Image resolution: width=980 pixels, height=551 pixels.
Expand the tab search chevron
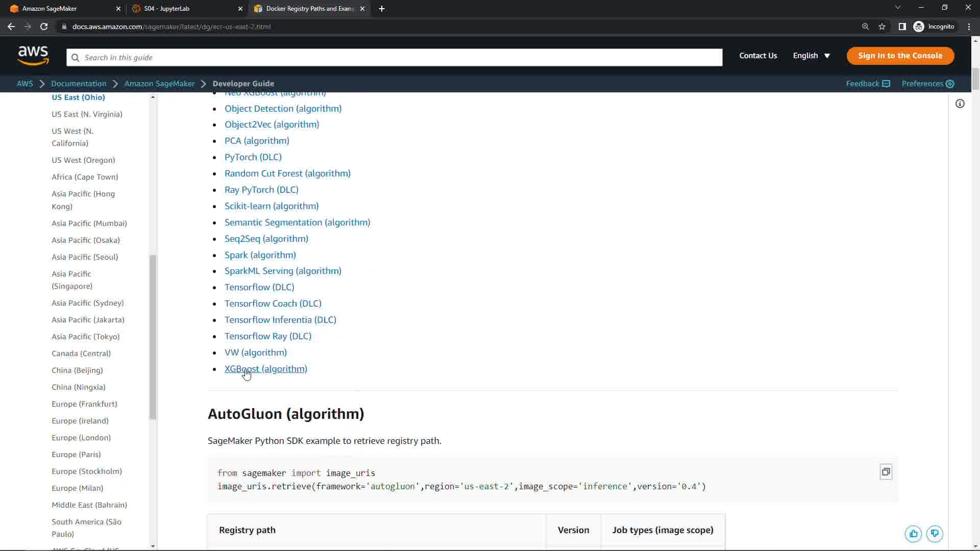897,8
